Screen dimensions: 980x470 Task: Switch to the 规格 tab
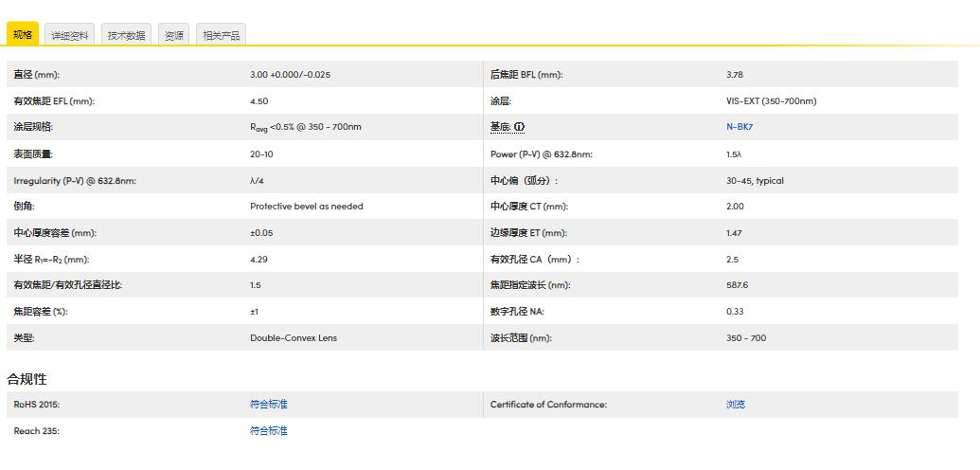23,35
